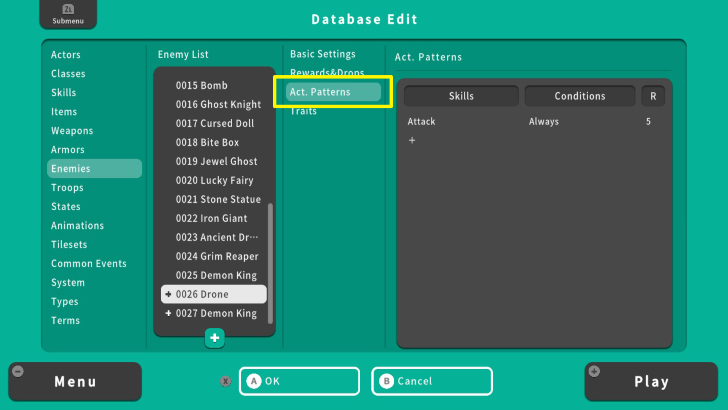Select enemy 0025 Demon King
Image resolution: width=728 pixels, height=410 pixels.
[x=214, y=275]
